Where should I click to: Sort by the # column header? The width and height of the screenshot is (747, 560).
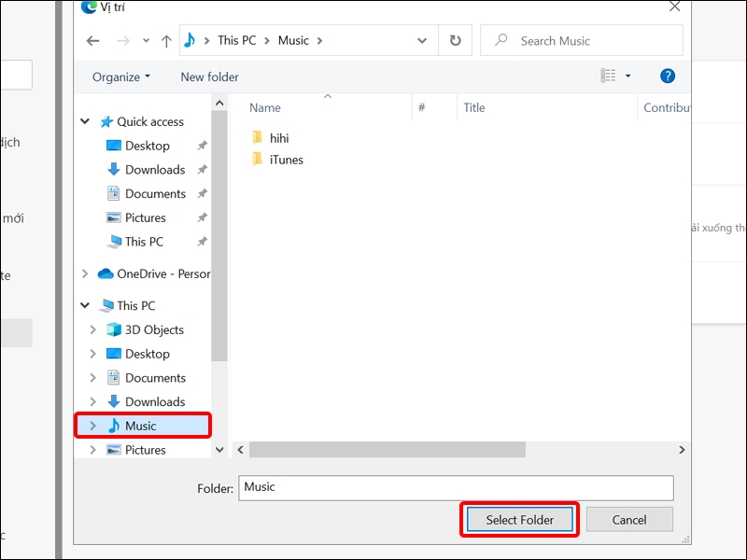pos(422,107)
